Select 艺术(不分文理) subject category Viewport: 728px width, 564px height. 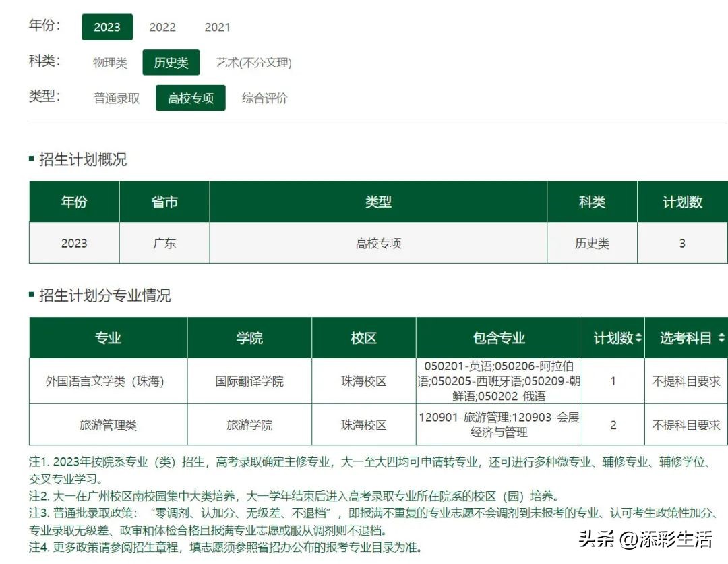tap(252, 62)
